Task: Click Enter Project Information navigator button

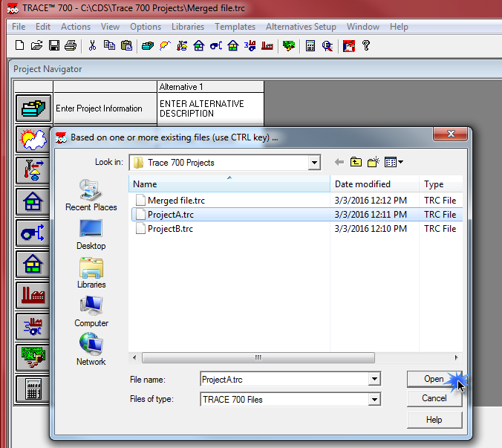Action: (x=33, y=108)
